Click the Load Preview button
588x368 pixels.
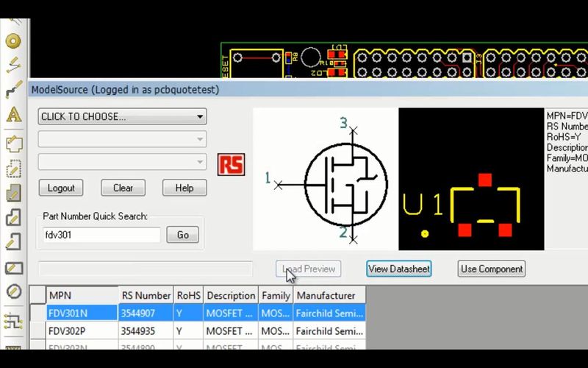(308, 269)
